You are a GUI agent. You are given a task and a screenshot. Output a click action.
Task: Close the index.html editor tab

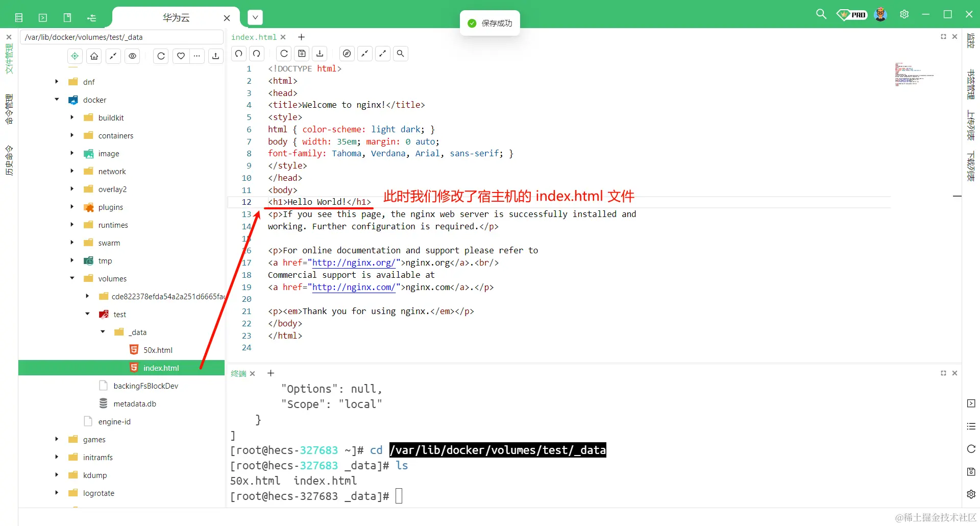tap(283, 37)
